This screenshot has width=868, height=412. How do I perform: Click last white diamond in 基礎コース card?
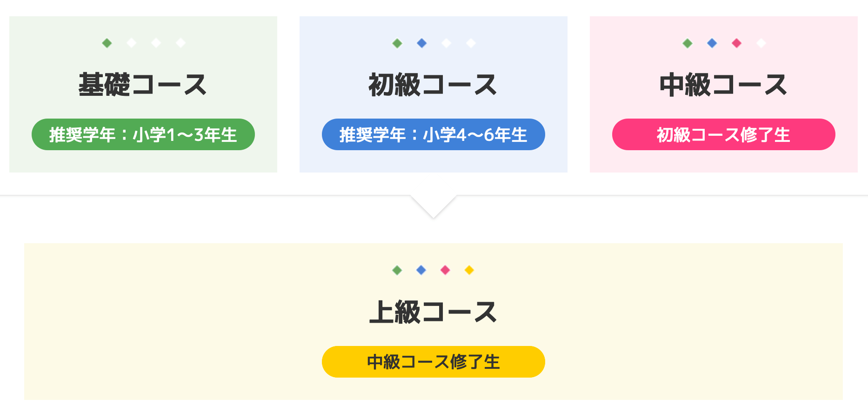[180, 43]
